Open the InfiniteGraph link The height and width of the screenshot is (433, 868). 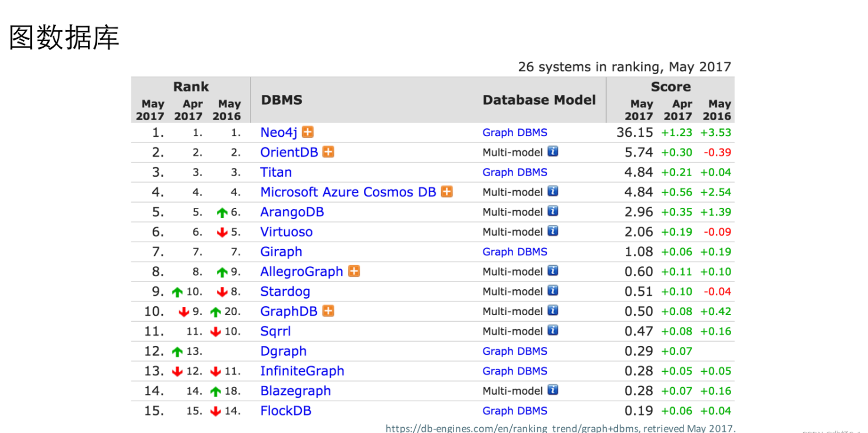[x=302, y=371]
